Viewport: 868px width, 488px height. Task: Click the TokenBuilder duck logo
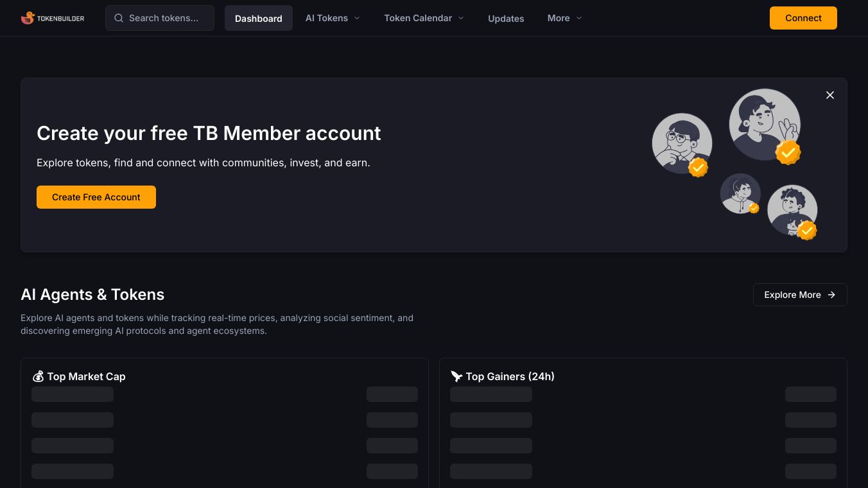pos(28,18)
